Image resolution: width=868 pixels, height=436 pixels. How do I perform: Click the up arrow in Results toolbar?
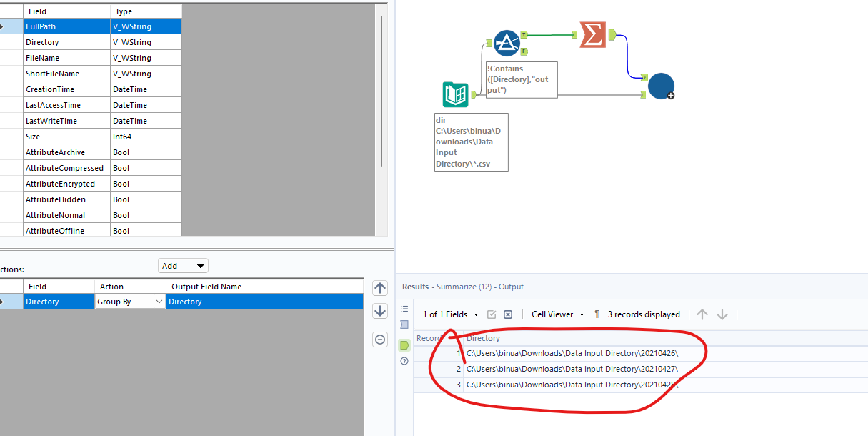pyautogui.click(x=702, y=314)
